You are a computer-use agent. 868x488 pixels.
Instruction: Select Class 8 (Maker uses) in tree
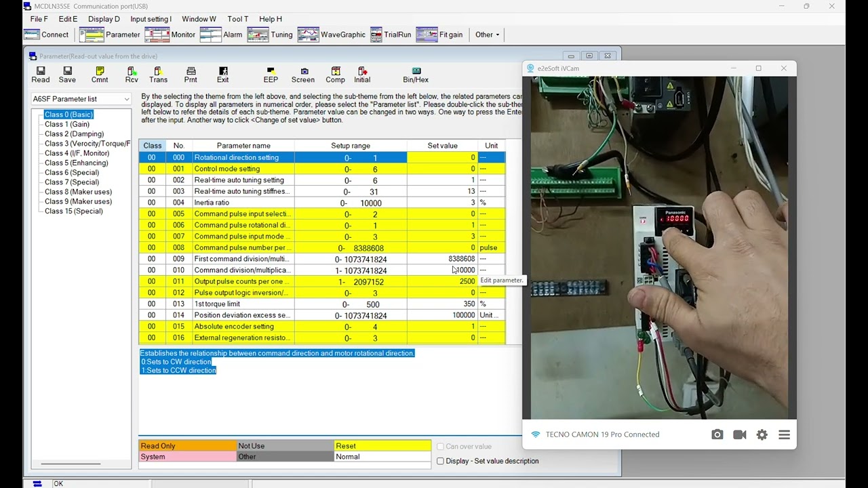pyautogui.click(x=78, y=192)
